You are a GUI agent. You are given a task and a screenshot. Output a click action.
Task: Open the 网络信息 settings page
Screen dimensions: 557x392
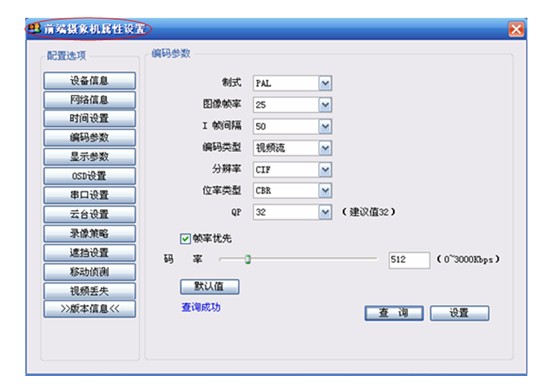pyautogui.click(x=90, y=100)
